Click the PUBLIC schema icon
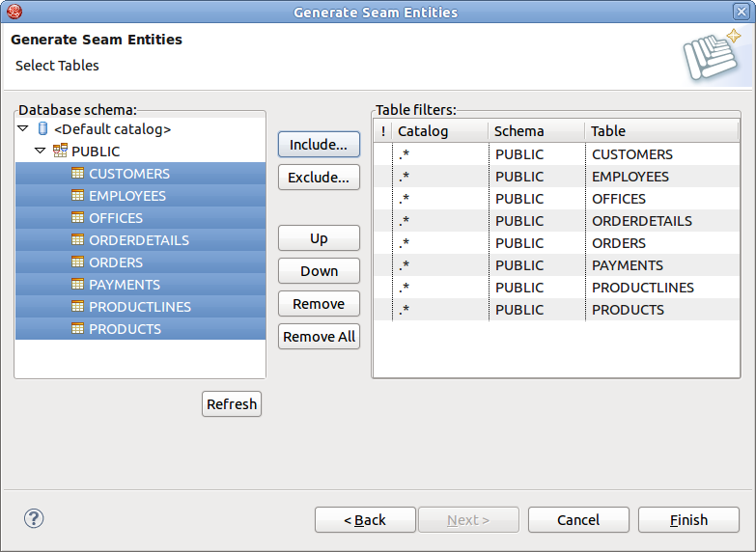Viewport: 756px width, 552px height. coord(60,152)
